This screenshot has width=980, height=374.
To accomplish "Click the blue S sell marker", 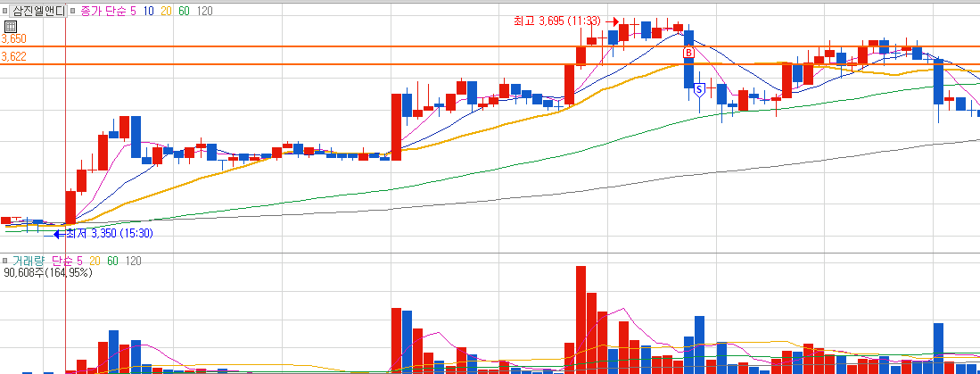I will point(699,89).
